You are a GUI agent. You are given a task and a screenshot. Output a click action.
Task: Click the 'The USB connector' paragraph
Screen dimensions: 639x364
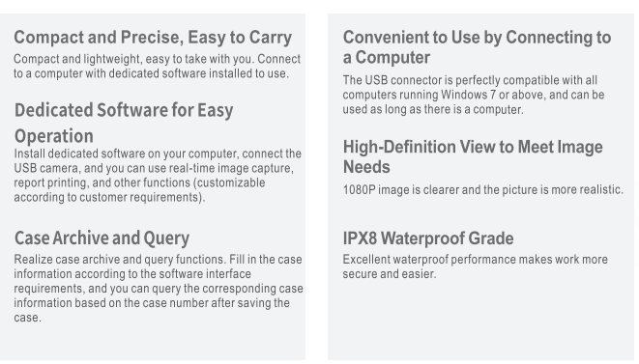coord(474,95)
